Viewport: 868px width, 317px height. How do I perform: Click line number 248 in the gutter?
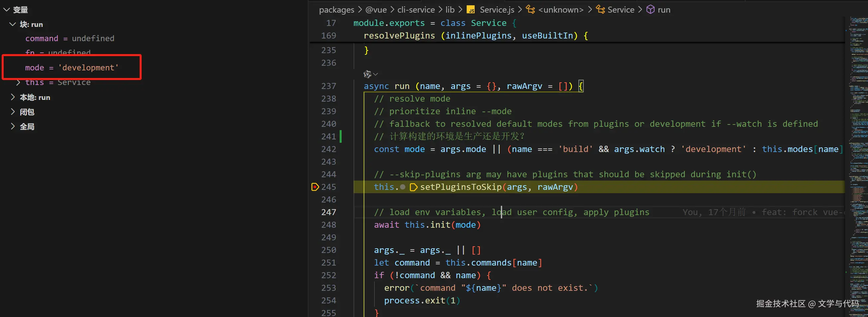pos(329,225)
